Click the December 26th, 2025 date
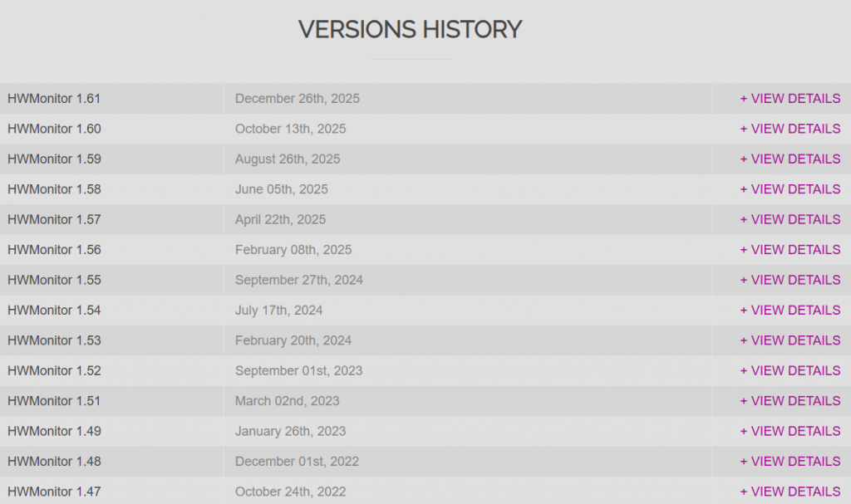 [x=298, y=99]
